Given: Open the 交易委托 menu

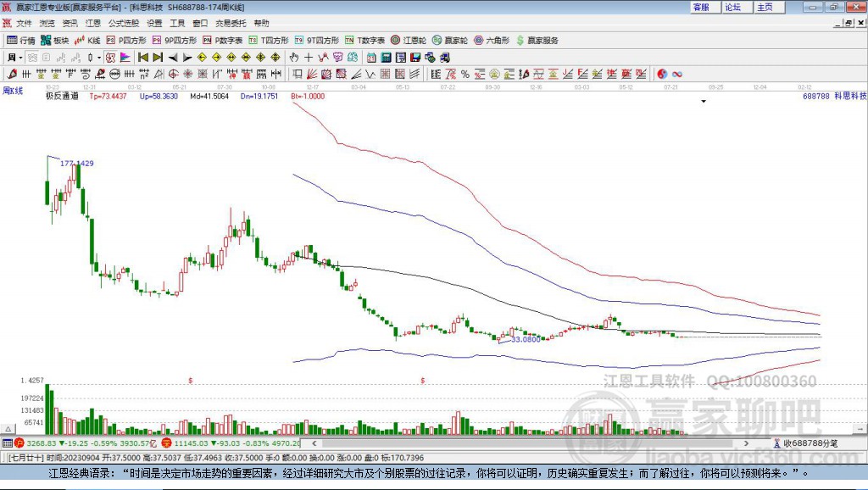Looking at the screenshot, I should click(x=231, y=23).
